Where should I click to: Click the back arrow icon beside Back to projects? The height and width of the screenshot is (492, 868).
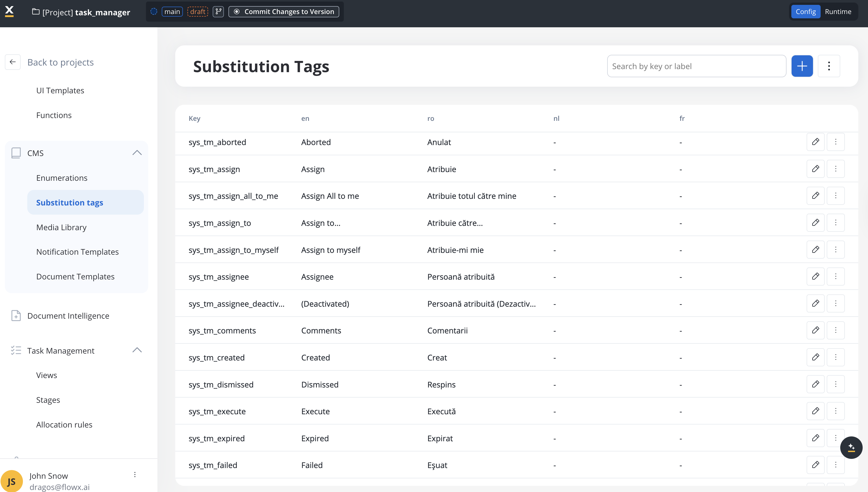(x=13, y=62)
